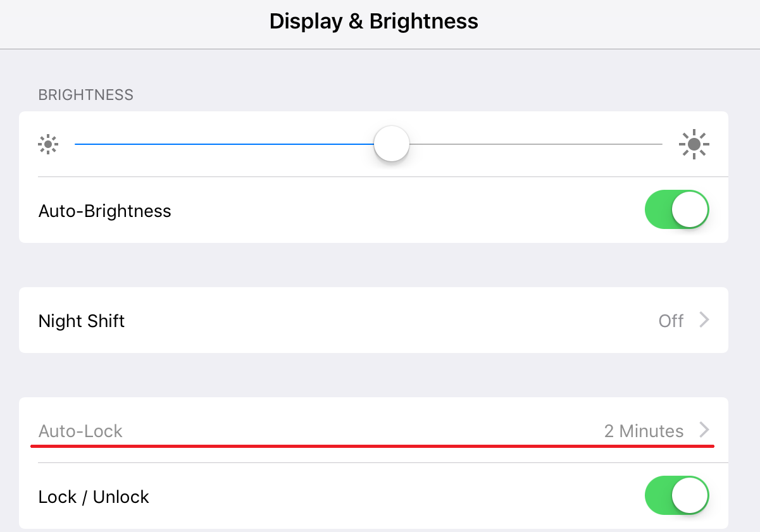Click the blue filled part of brightness track
Screen dimensions: 760x532
click(224, 144)
